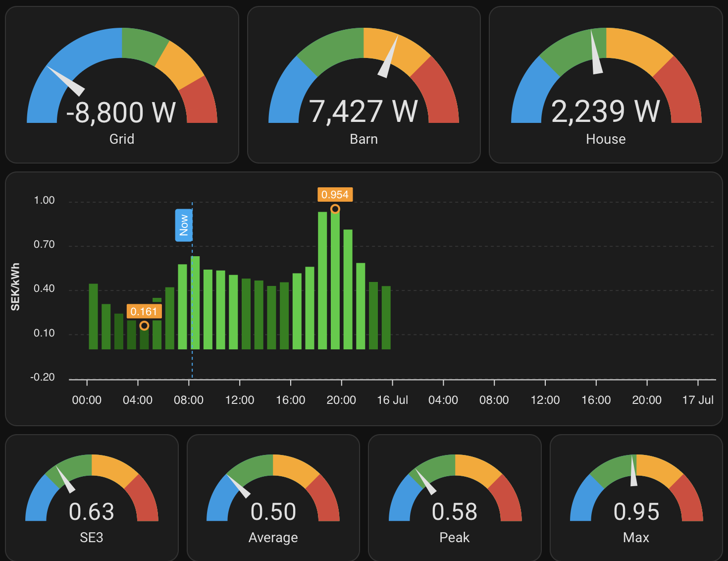Open the House gauge showing 2,239 W

(606, 85)
